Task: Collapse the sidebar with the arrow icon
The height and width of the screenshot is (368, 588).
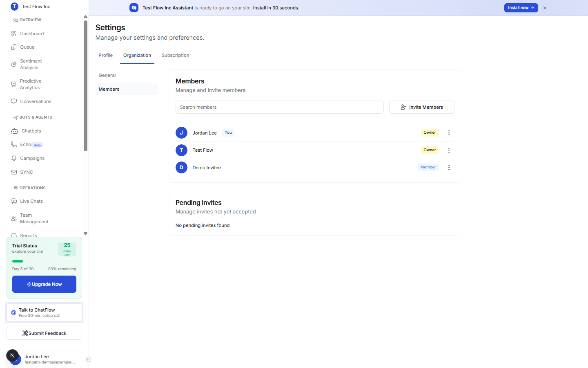Action: point(89,359)
